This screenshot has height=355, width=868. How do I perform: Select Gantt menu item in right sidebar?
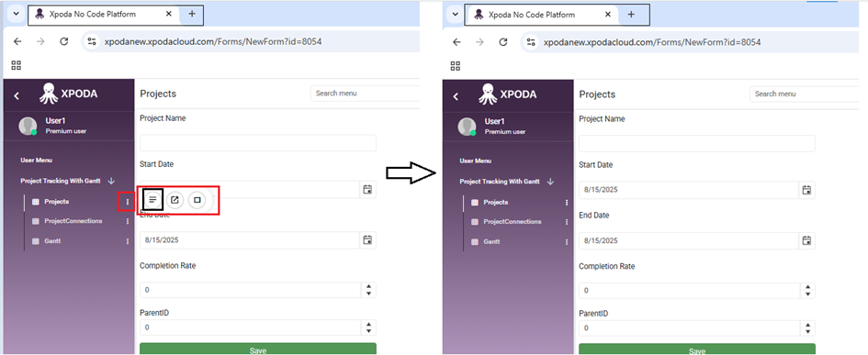(491, 241)
